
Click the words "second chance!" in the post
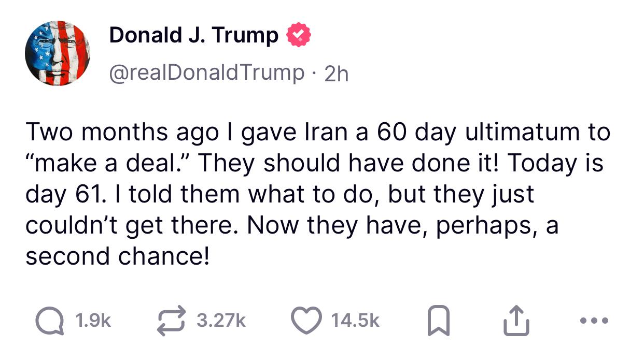[118, 256]
